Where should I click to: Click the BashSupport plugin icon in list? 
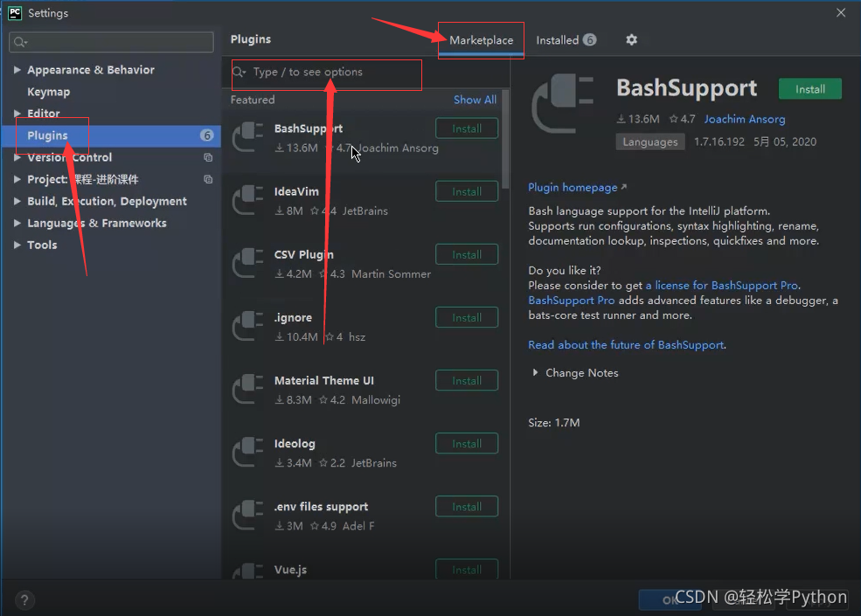[x=248, y=137]
